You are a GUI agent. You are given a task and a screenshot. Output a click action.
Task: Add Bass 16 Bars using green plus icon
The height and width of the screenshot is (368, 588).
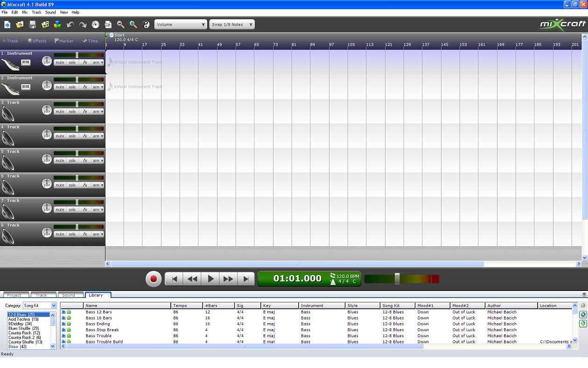click(x=69, y=318)
